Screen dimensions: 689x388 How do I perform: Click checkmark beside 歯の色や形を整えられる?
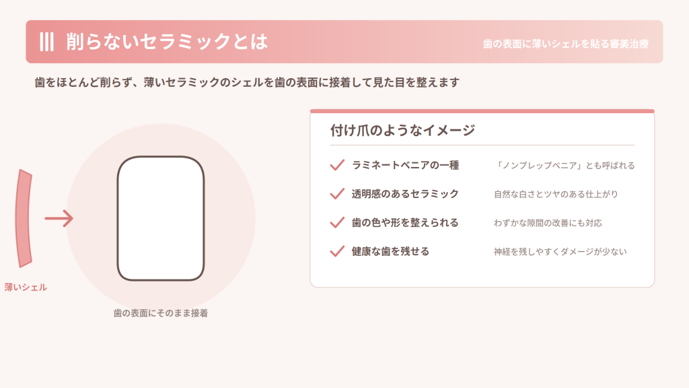[x=337, y=223]
